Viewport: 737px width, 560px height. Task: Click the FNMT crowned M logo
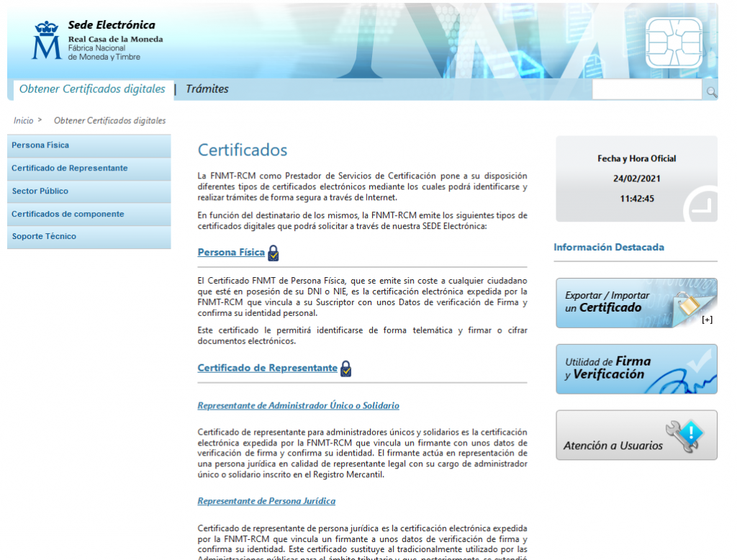tap(47, 40)
